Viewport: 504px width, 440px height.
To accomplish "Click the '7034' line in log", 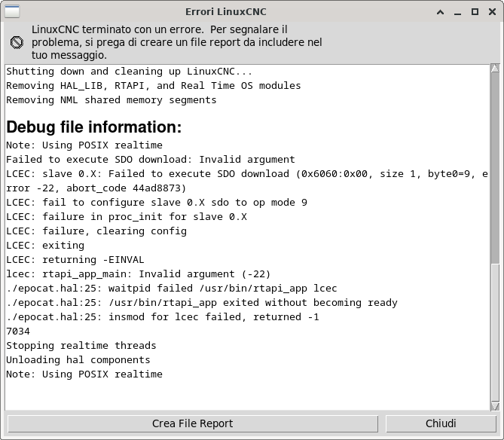I will [18, 332].
